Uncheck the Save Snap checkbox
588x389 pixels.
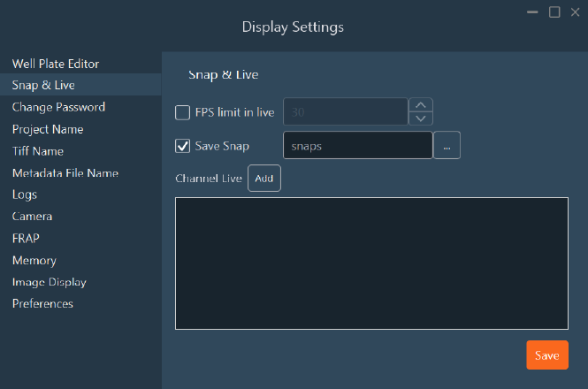pyautogui.click(x=183, y=146)
